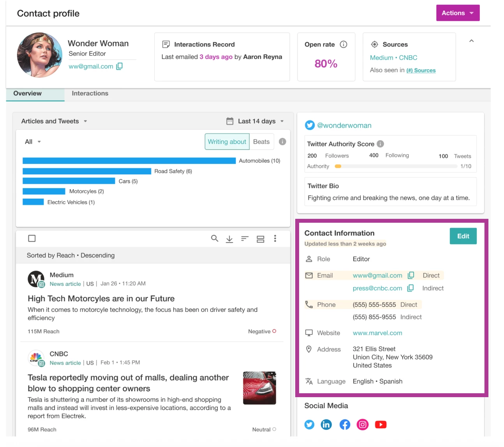Open the www.marvel.com website link
Image resolution: width=504 pixels, height=447 pixels.
(377, 333)
